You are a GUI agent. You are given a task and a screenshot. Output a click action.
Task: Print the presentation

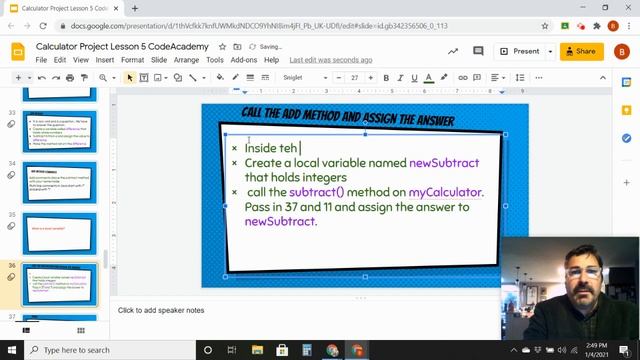pos(70,78)
